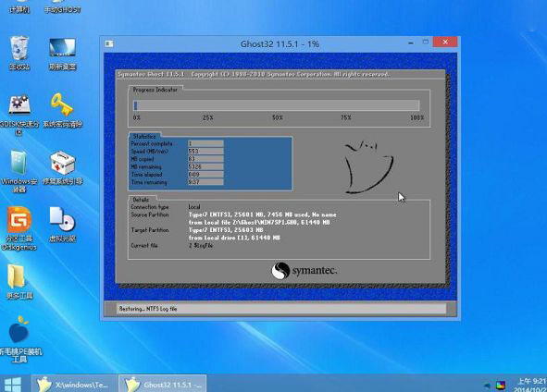The height and width of the screenshot is (392, 547).
Task: Click the Ghost32 11.5.1 - 1% title bar
Action: pos(280,43)
